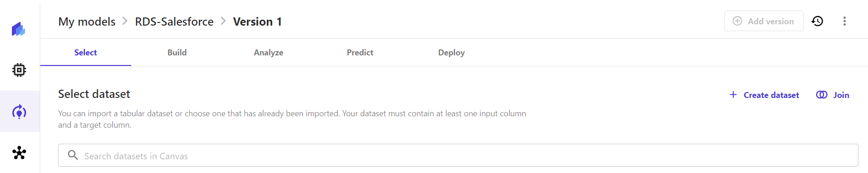Viewport: 868px width, 173px height.
Task: Click the plus icon for Create dataset
Action: point(733,94)
